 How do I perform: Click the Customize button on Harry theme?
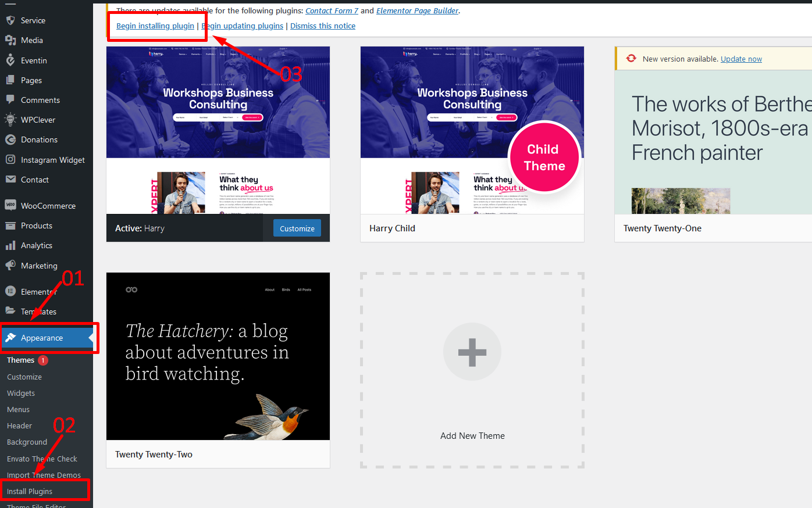tap(297, 228)
